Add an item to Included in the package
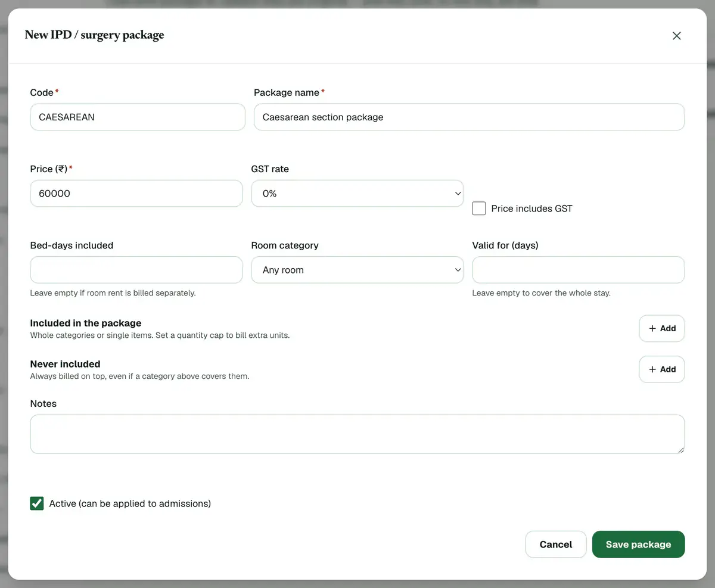This screenshot has width=715, height=588. coord(662,328)
